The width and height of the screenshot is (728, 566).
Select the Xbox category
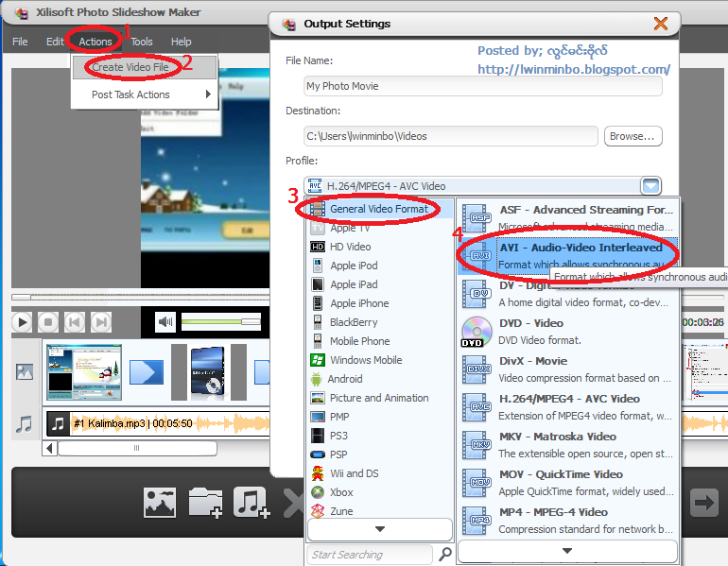pos(379,492)
